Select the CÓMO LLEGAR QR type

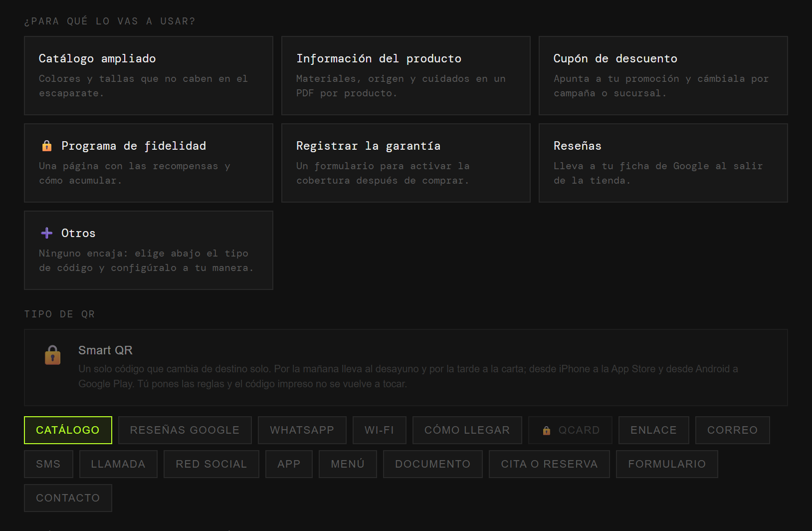click(467, 430)
